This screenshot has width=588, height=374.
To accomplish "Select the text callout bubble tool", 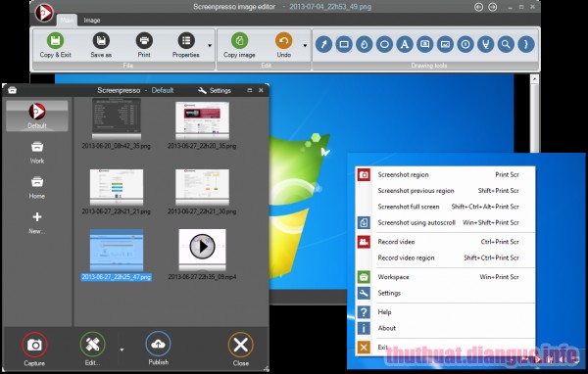I will [x=425, y=44].
